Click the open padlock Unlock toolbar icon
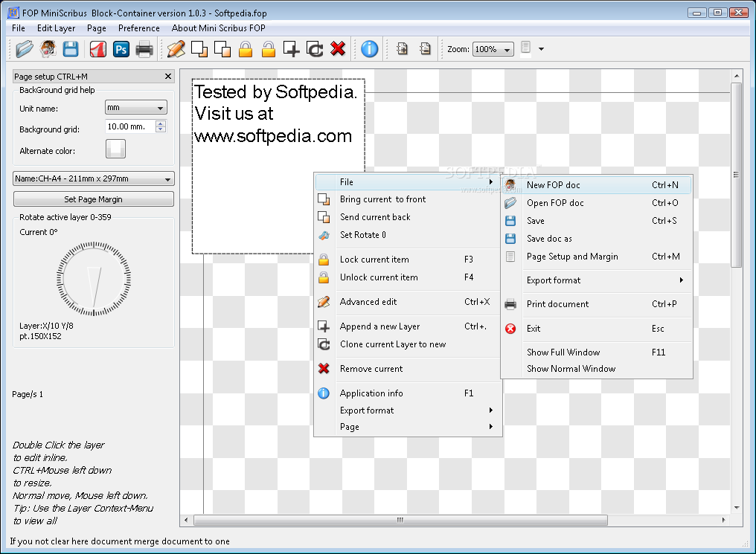Viewport: 756px width, 554px height. pyautogui.click(x=269, y=49)
